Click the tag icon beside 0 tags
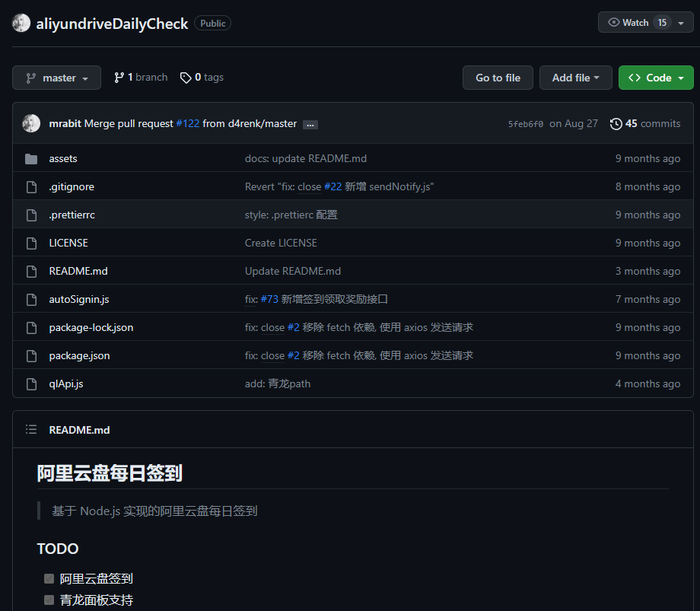 pos(185,78)
